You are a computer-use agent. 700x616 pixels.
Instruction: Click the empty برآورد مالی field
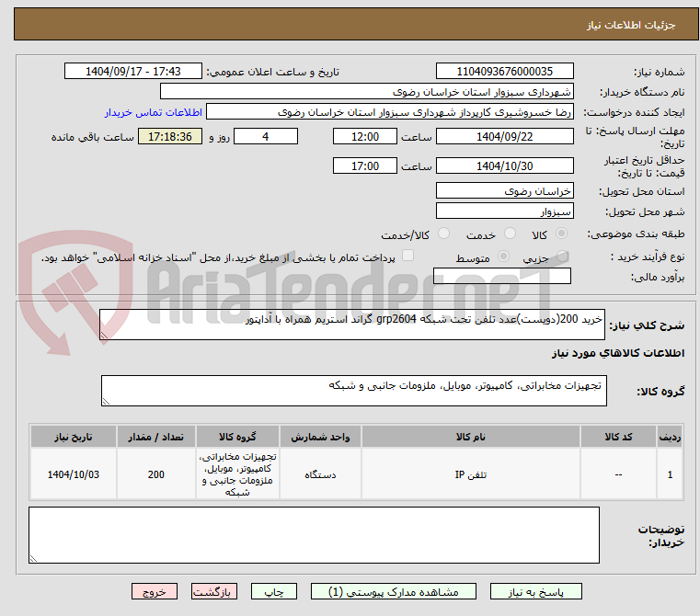tap(502, 276)
